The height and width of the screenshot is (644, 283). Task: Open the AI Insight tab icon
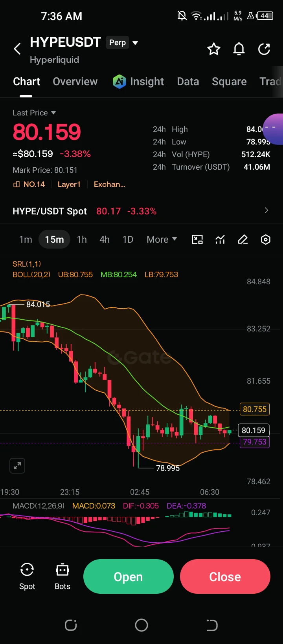click(119, 81)
